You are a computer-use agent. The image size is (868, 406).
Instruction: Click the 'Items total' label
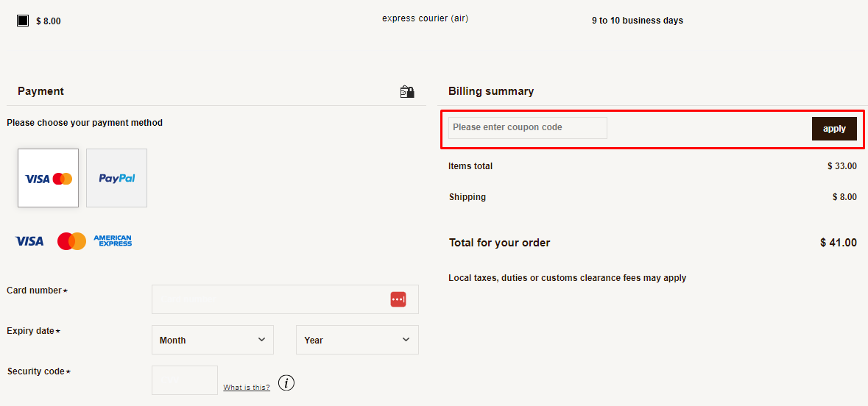tap(470, 166)
